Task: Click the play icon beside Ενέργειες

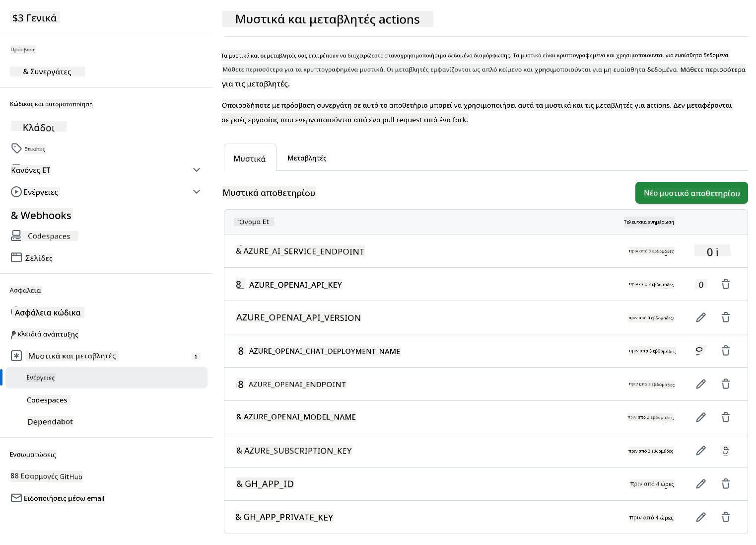Action: pos(16,192)
